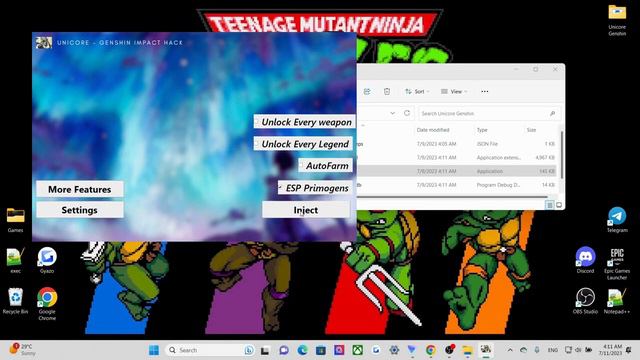Open the Windows Start menu
The height and width of the screenshot is (360, 640).
[x=154, y=350]
